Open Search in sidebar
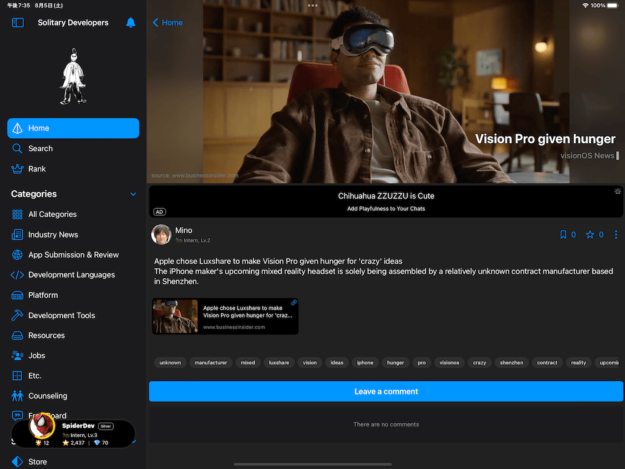The height and width of the screenshot is (469, 625). tap(40, 149)
